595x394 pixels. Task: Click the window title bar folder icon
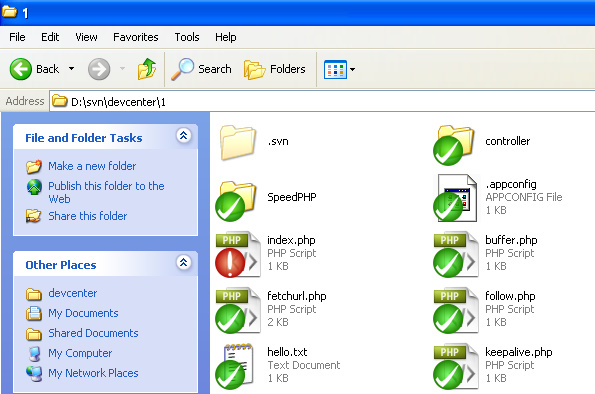click(x=9, y=12)
